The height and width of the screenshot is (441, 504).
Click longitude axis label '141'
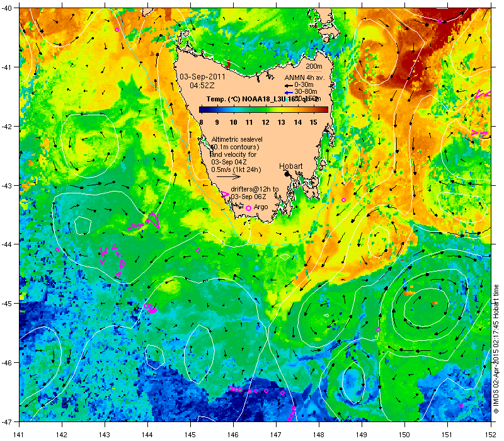tap(19, 435)
